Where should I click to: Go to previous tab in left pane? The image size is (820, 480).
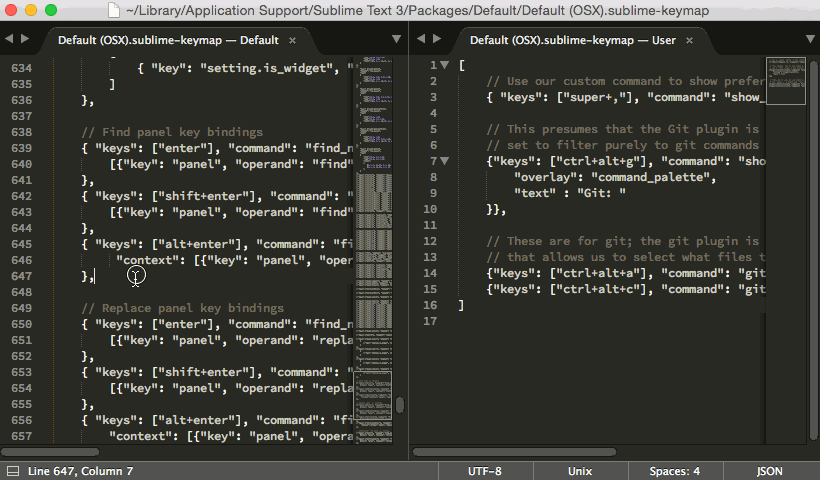click(8, 39)
